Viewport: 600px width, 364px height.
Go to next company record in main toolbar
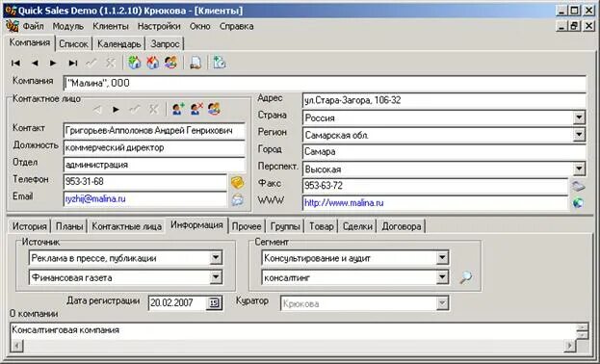pos(53,63)
